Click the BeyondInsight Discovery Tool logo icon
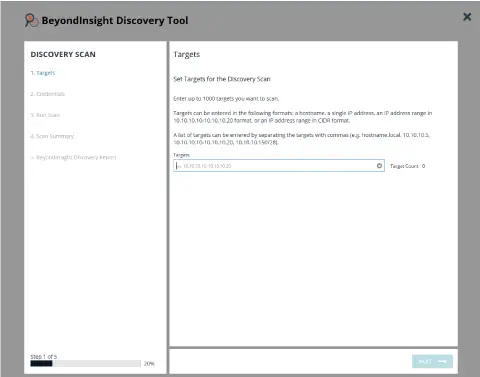Image resolution: width=480 pixels, height=377 pixels. tap(31, 20)
